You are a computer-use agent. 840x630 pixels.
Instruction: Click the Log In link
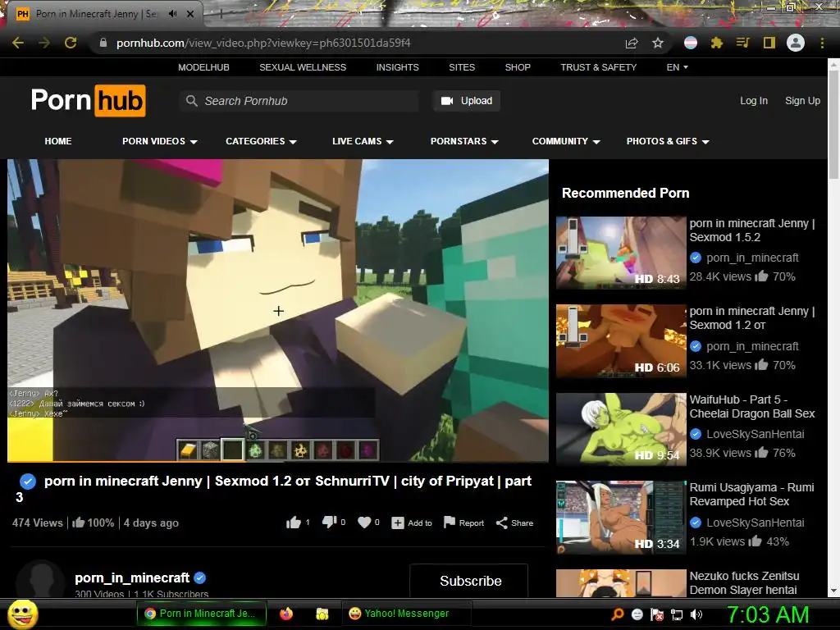click(753, 101)
